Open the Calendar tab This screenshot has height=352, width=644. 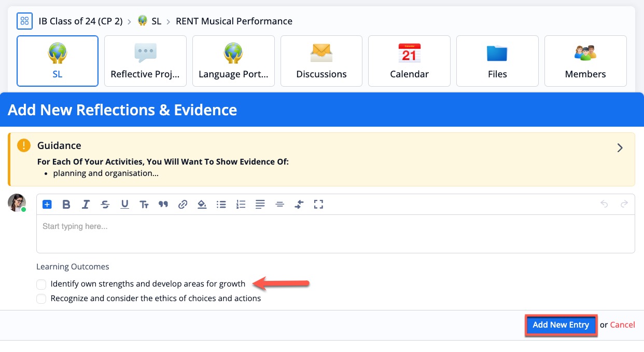[x=409, y=61]
